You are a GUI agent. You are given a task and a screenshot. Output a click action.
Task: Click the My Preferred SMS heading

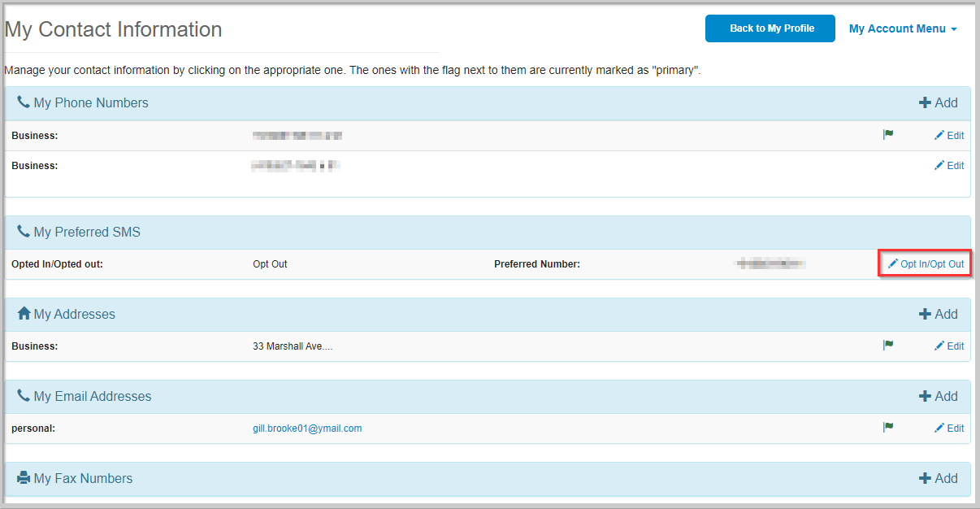point(87,233)
